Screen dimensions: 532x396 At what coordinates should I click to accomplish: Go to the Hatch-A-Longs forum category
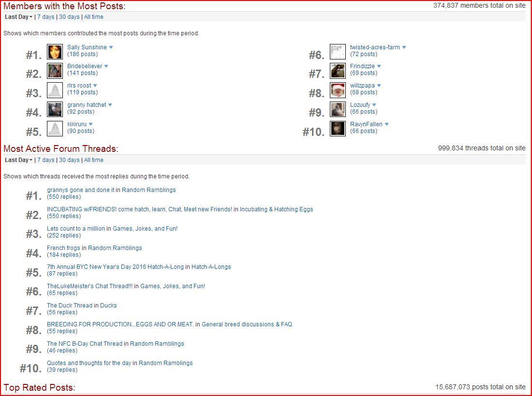(x=211, y=267)
